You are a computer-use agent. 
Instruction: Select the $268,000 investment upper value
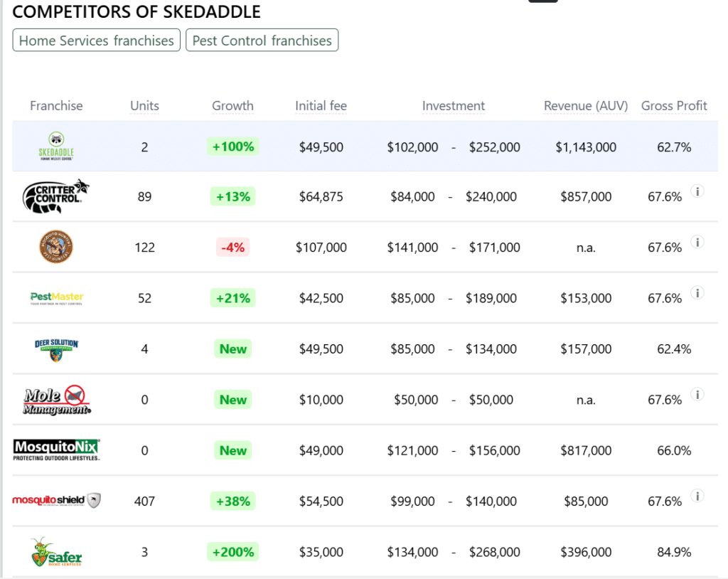495,553
